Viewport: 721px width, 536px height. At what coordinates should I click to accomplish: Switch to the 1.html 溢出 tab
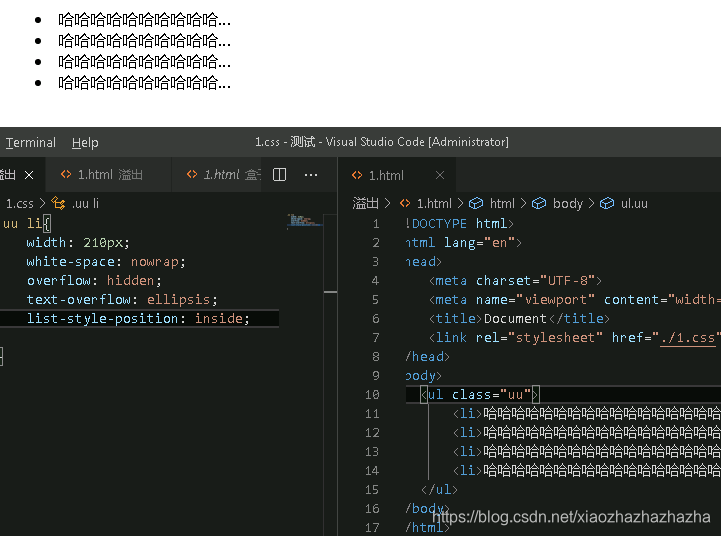109,175
